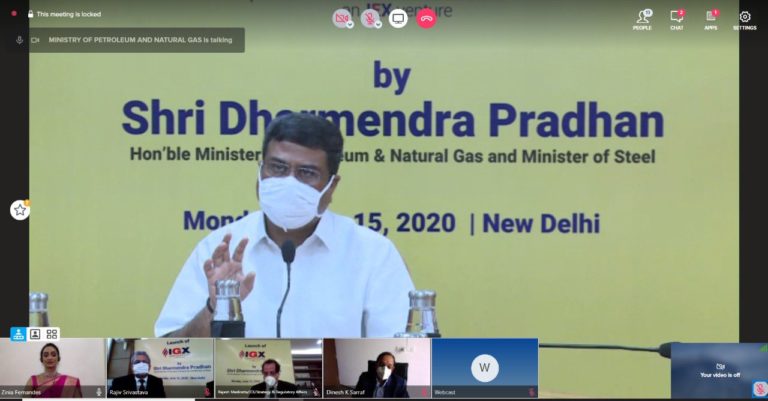Open meeting Settings gear
Screen dimensions: 768x401
click(744, 20)
